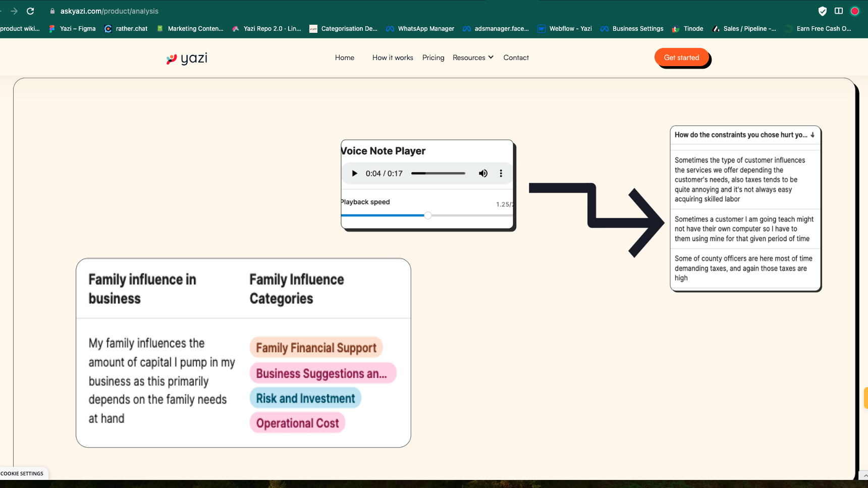Open the WhatsApp Manager bookmark
Viewport: 868px width, 488px height.
tap(420, 29)
